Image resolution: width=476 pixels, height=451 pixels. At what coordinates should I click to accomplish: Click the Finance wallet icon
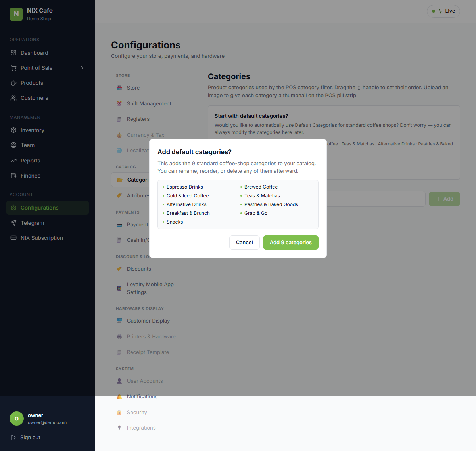point(13,176)
